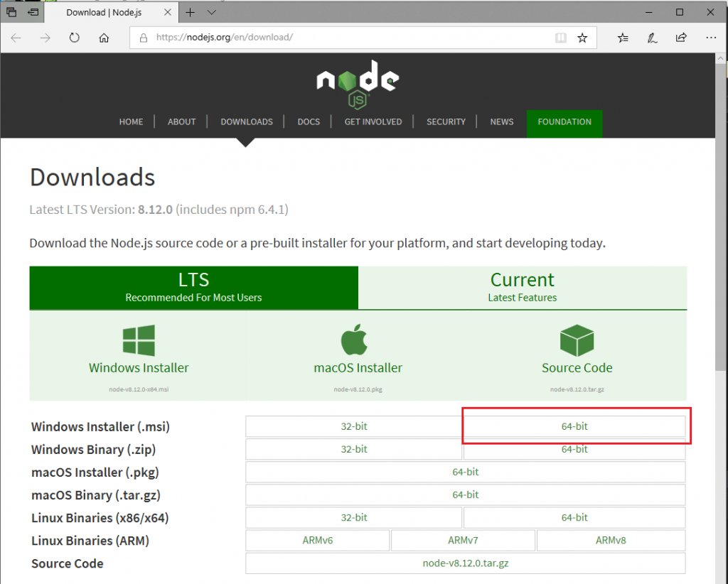Select the LTS Recommended tab

coord(193,288)
